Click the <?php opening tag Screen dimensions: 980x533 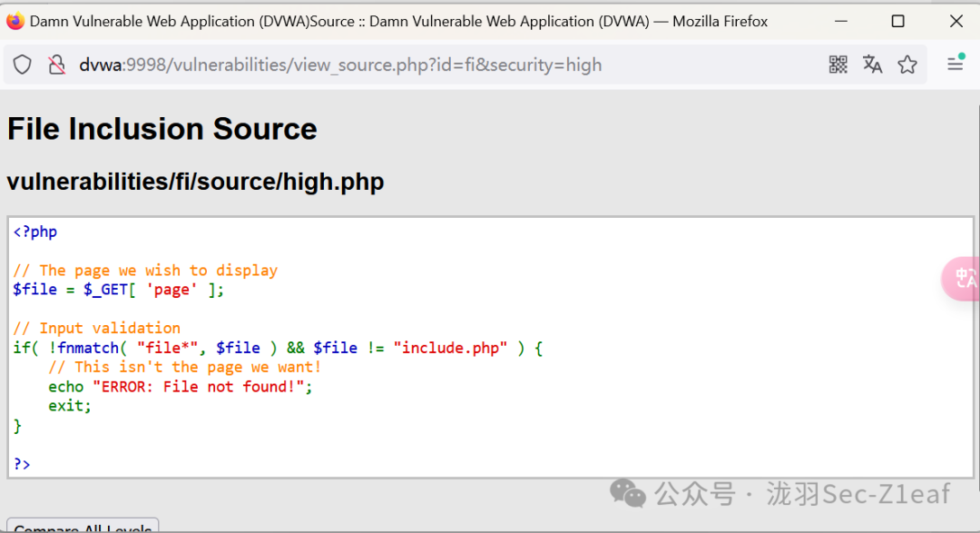point(35,232)
